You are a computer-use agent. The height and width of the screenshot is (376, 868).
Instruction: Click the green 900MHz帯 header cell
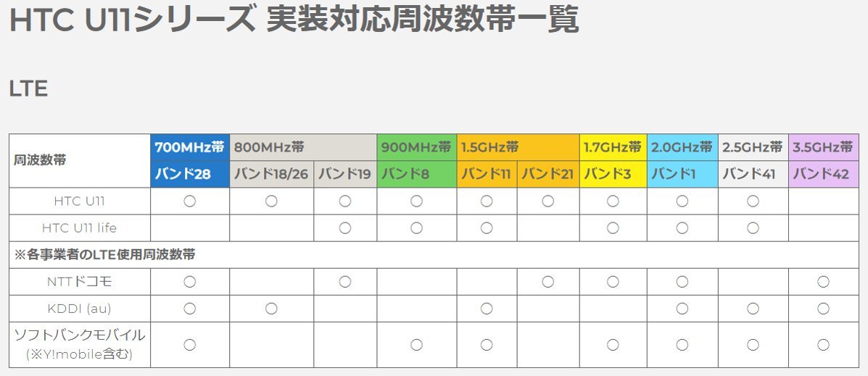pos(416,147)
